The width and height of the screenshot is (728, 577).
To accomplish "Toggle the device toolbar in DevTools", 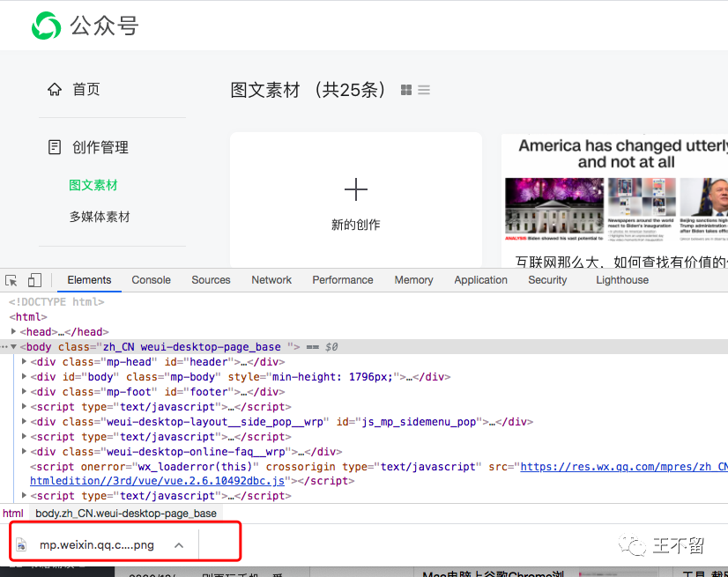I will (x=34, y=280).
